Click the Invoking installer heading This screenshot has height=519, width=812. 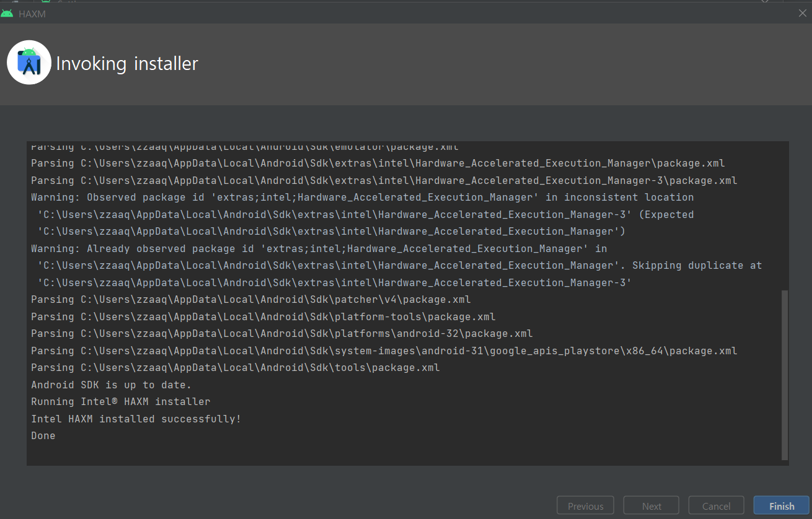coord(127,63)
